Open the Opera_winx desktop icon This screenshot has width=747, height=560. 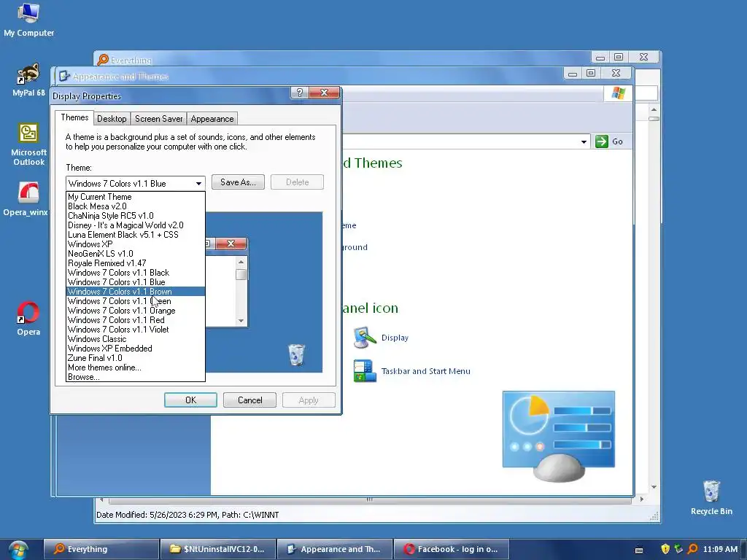point(26,199)
